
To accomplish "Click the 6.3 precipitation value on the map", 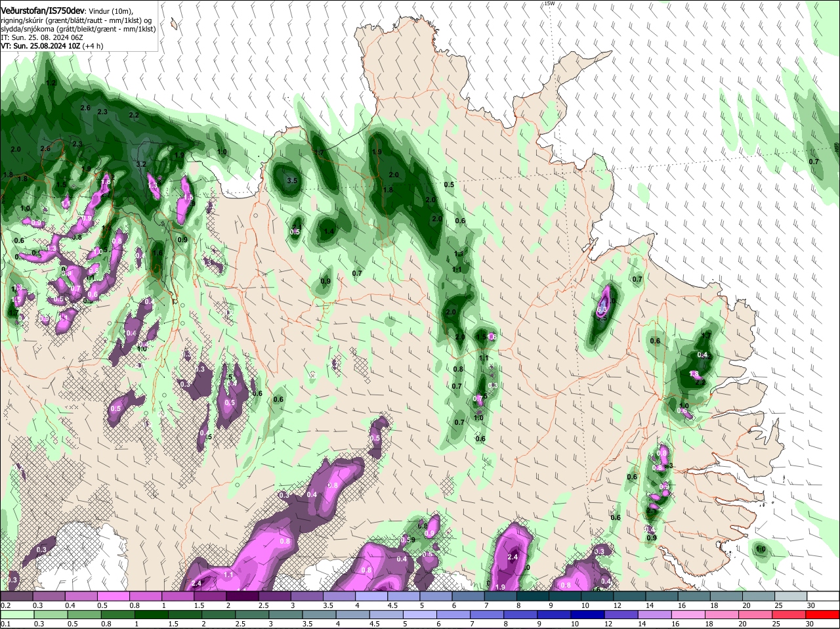I will (603, 309).
